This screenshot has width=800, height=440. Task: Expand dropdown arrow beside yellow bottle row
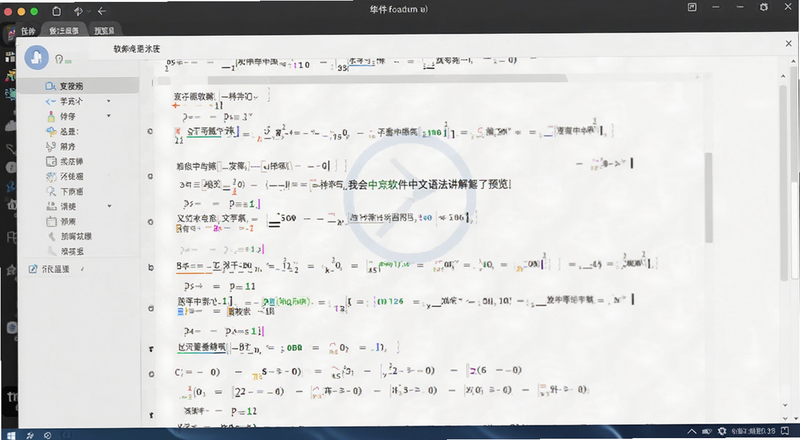tap(109, 116)
